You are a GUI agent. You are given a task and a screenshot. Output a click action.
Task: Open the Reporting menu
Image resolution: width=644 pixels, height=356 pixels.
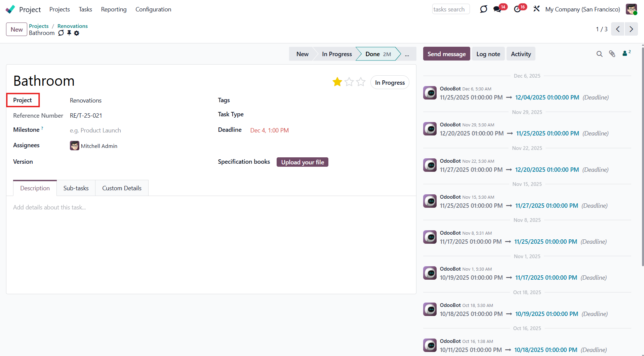(114, 9)
